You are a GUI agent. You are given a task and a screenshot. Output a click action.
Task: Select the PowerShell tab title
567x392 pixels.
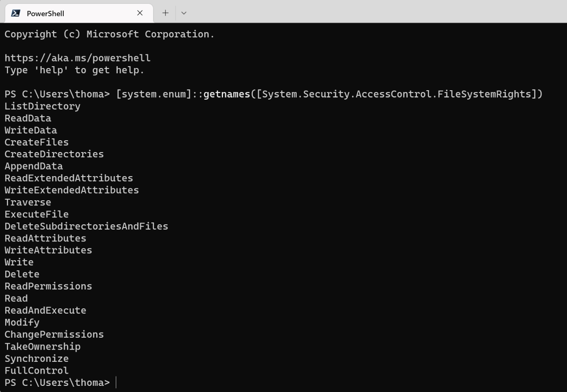[x=45, y=13]
